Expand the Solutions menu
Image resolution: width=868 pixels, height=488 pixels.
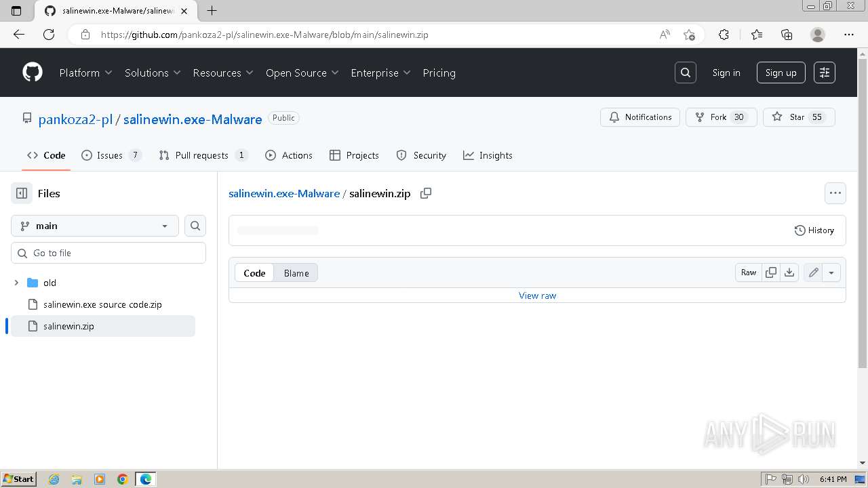pyautogui.click(x=153, y=73)
